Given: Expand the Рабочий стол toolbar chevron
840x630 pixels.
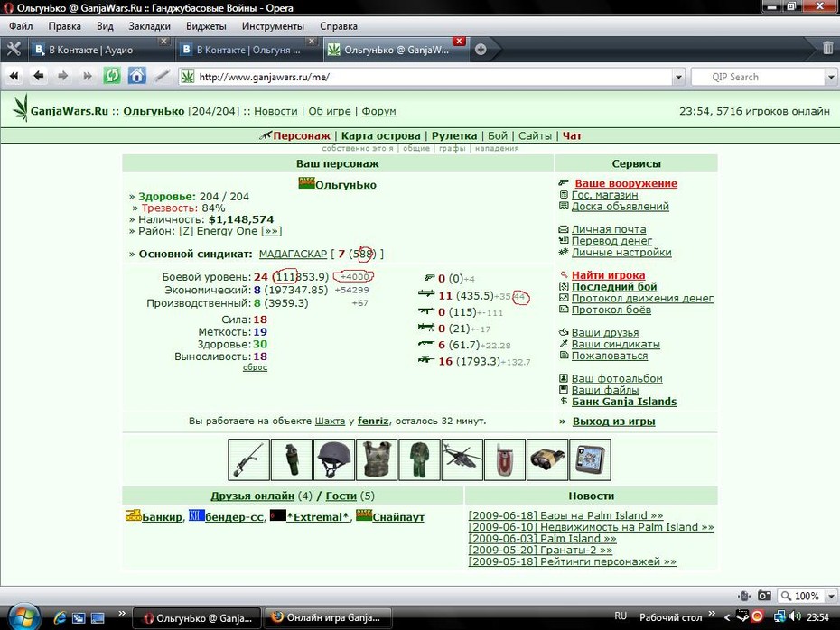Looking at the screenshot, I should 712,614.
